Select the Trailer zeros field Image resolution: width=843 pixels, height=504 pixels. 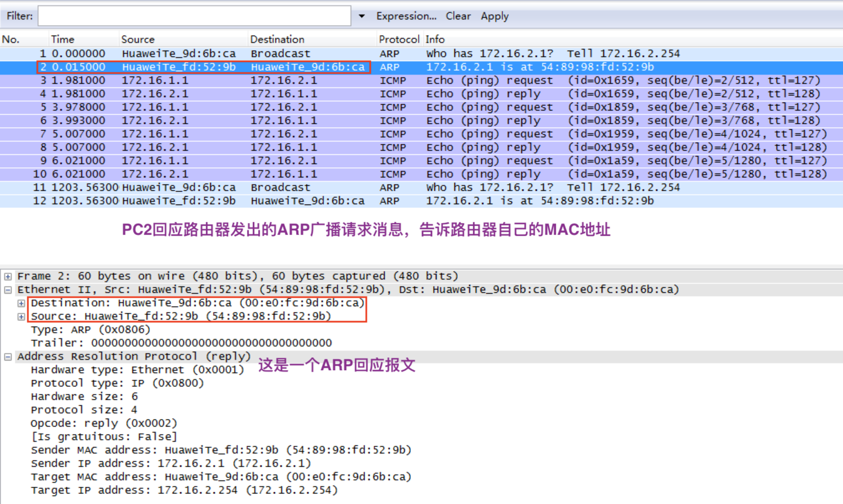pyautogui.click(x=181, y=343)
